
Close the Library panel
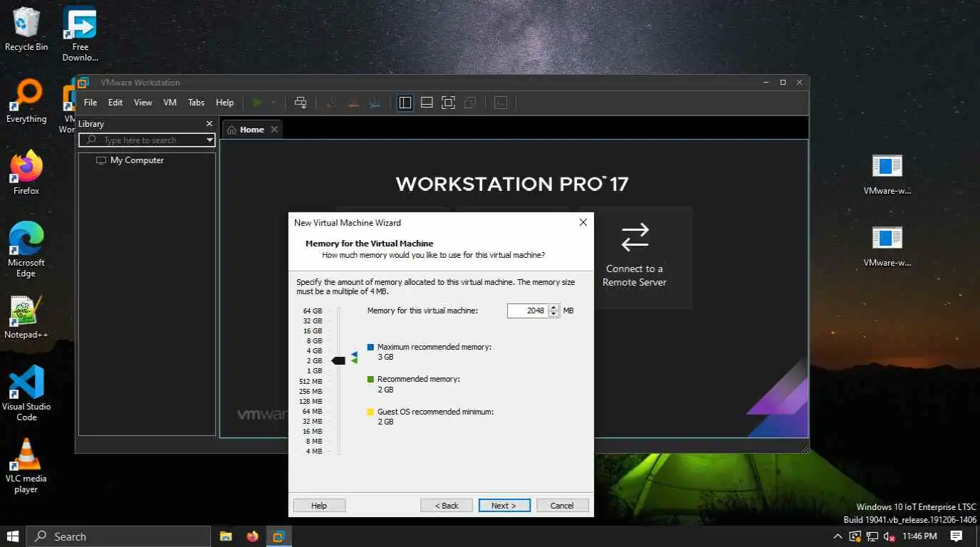[x=209, y=123]
